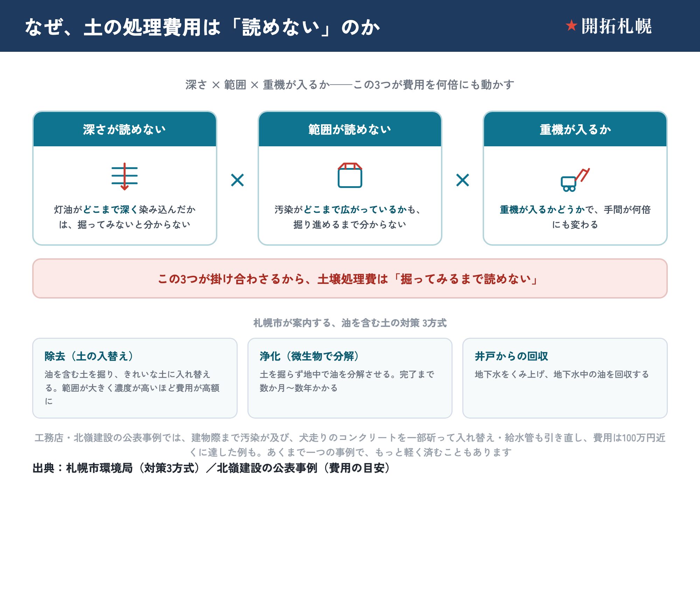Click heading 札幌市が案内する、油を含む土の対策 3方式

[350, 323]
